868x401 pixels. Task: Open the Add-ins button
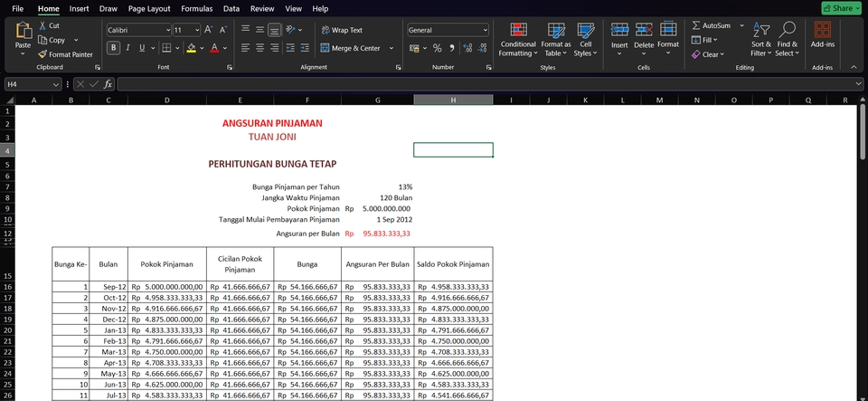coord(823,35)
